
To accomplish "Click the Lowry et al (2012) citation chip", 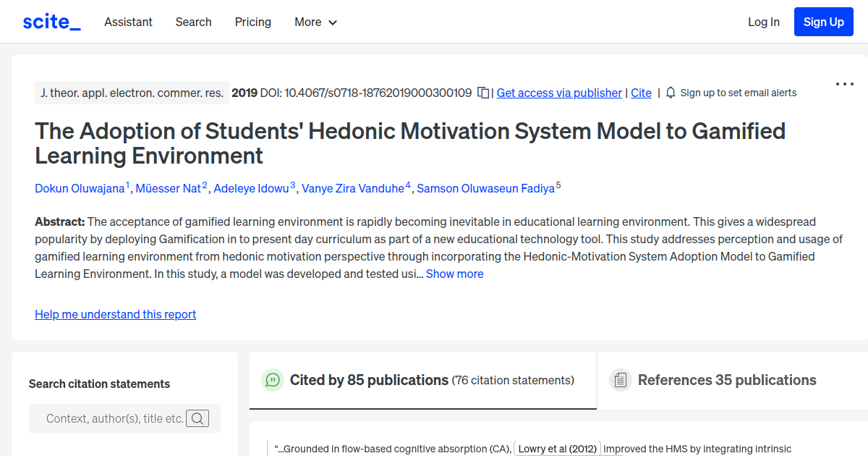I will point(558,448).
